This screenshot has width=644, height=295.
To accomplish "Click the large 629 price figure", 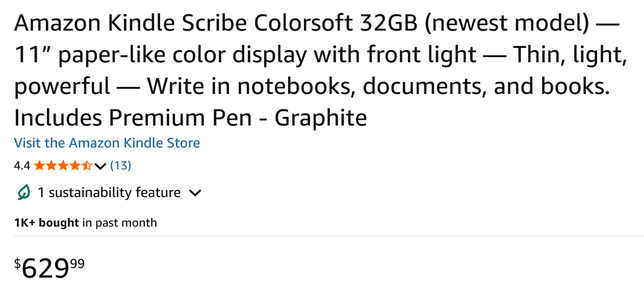I will tap(45, 268).
